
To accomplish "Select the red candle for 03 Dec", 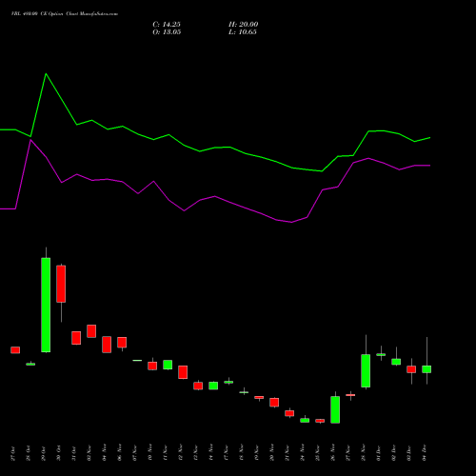I will (411, 369).
